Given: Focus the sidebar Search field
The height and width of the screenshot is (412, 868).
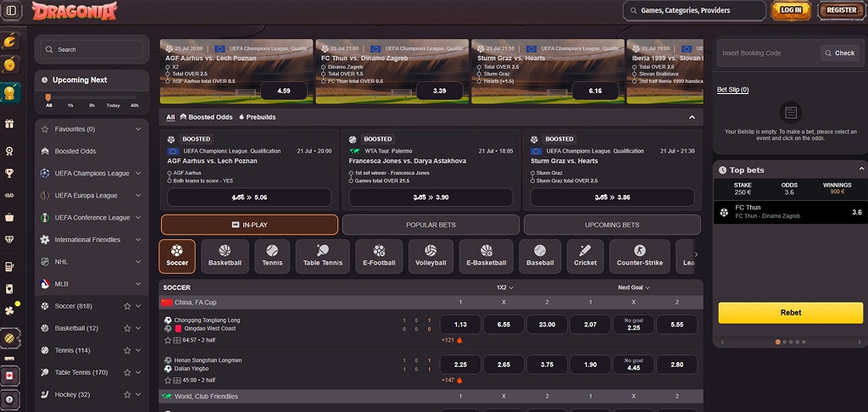Looking at the screenshot, I should click(92, 49).
